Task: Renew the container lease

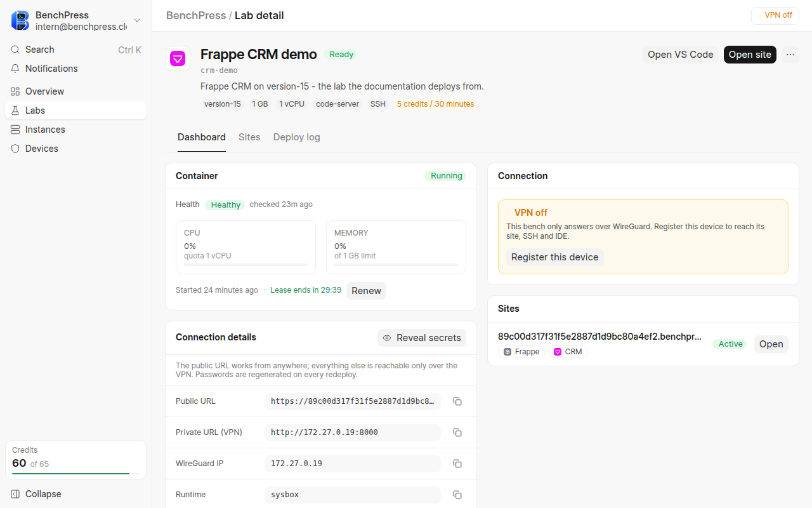Action: (366, 291)
